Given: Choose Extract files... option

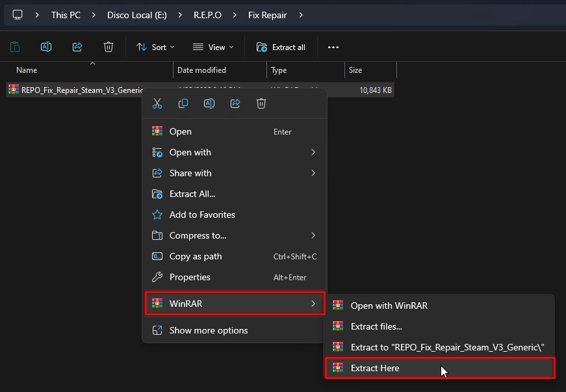Looking at the screenshot, I should tap(376, 326).
